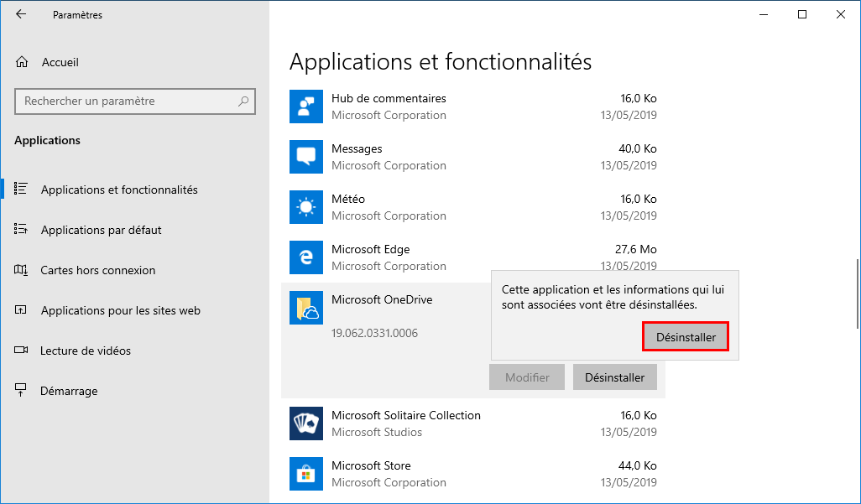
Task: Confirm Désinstaller in the popup
Action: (686, 336)
